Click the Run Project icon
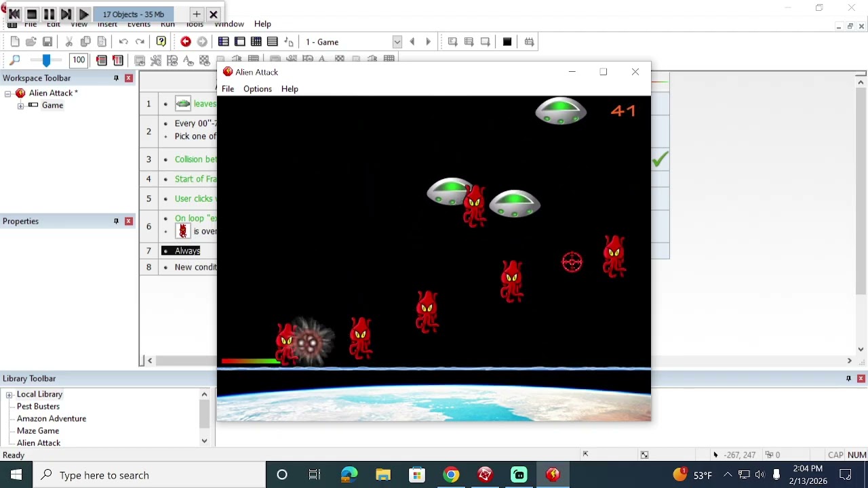Screen dimensions: 868x488 [453, 42]
